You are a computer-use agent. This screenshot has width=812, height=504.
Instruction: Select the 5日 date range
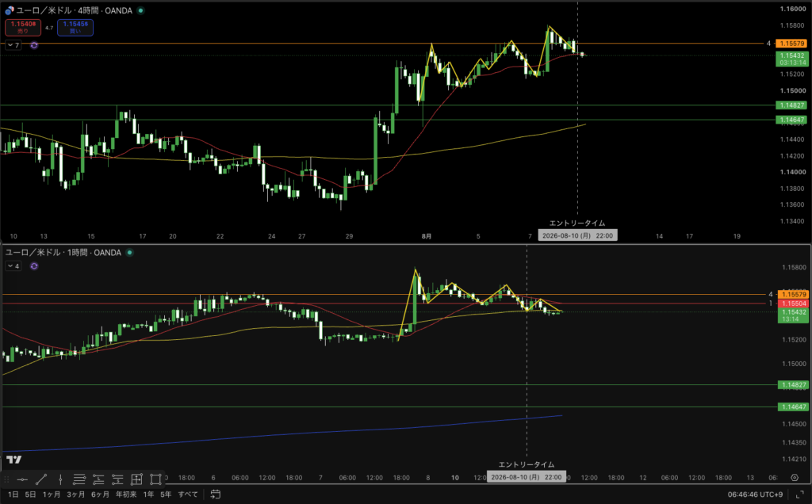coord(31,494)
